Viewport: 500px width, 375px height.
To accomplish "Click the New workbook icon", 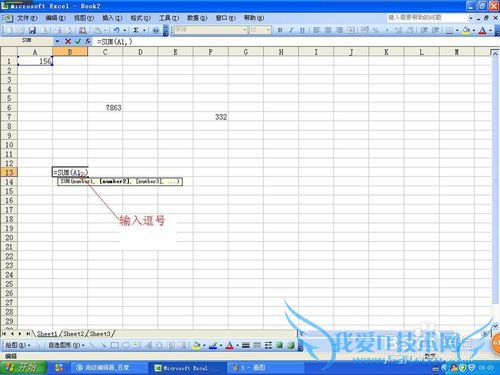I will (9, 30).
